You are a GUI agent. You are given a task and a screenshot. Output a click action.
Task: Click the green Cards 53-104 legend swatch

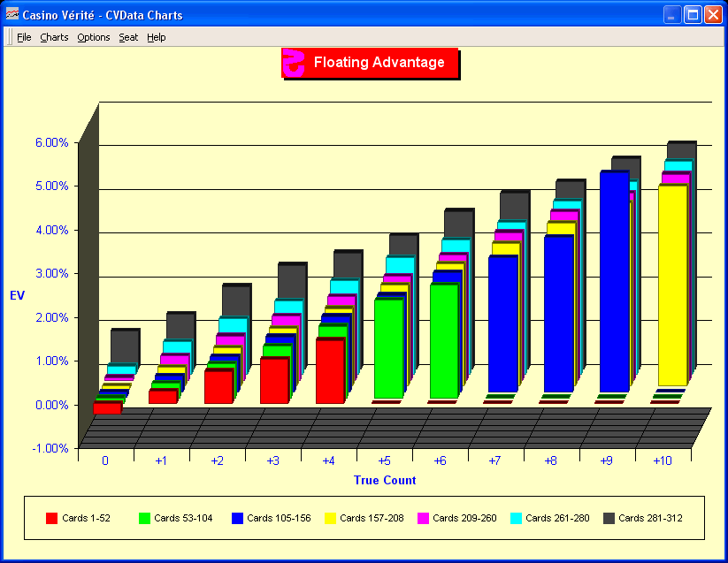coord(144,518)
